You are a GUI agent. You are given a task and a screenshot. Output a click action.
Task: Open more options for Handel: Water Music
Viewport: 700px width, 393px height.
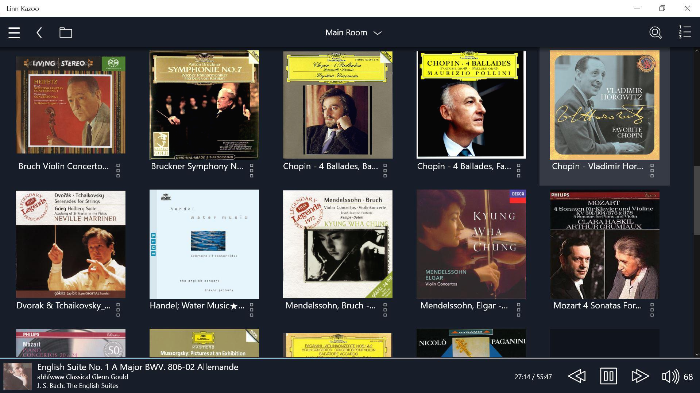point(251,310)
